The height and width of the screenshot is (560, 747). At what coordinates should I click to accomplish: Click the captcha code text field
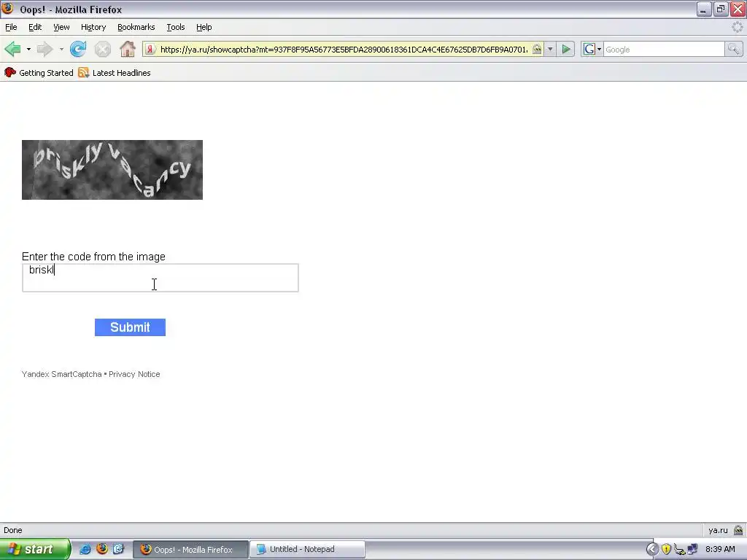tap(160, 278)
